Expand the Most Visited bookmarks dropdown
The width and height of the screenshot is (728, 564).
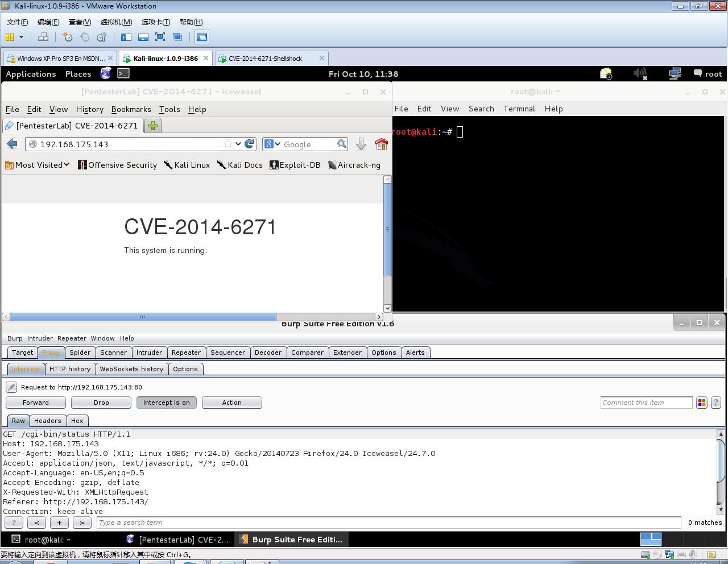click(38, 165)
